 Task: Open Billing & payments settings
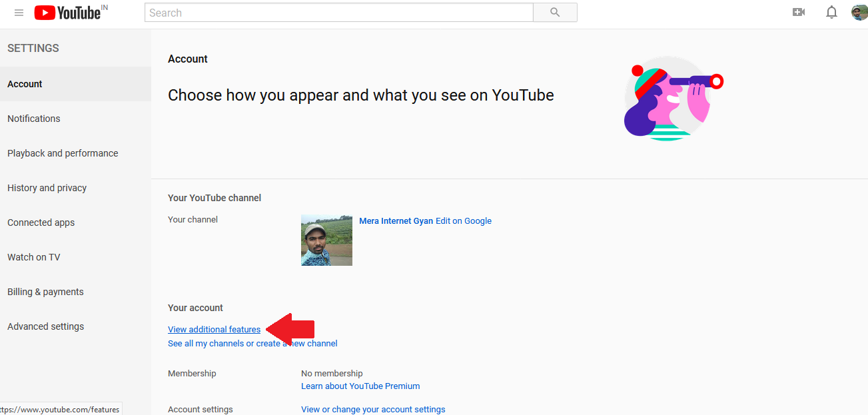[75, 292]
